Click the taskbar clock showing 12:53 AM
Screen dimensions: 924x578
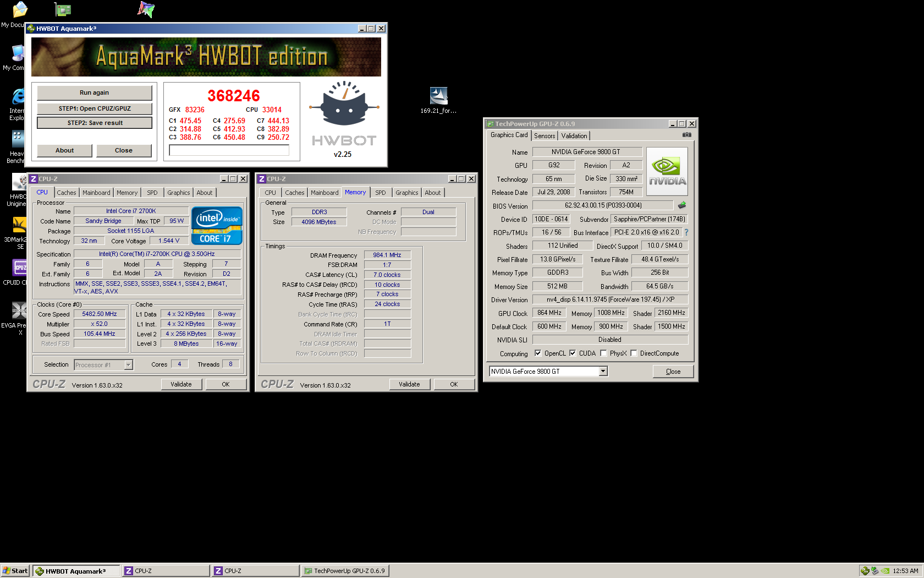(x=905, y=571)
